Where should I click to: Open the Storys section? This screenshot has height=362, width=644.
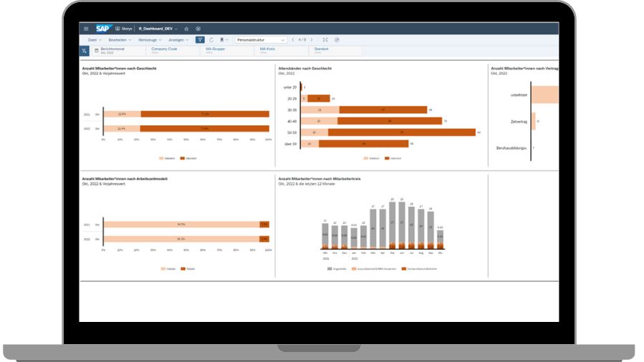click(x=124, y=29)
